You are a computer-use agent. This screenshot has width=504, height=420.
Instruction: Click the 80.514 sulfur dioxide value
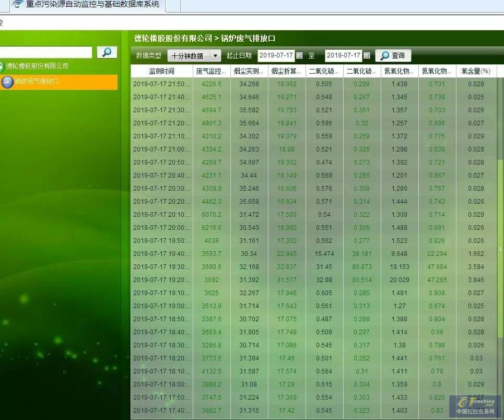pos(361,280)
